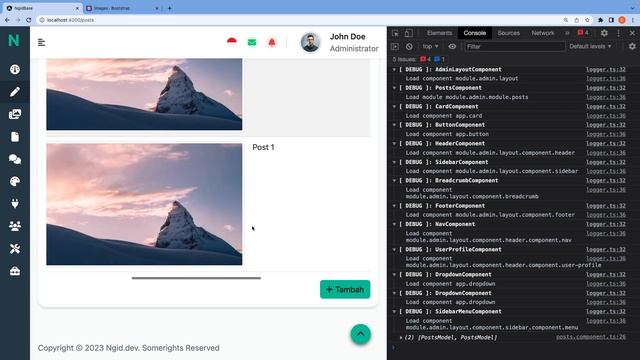This screenshot has width=640, height=360.
Task: Collapse the ButtonComponent debug group
Action: (x=394, y=125)
